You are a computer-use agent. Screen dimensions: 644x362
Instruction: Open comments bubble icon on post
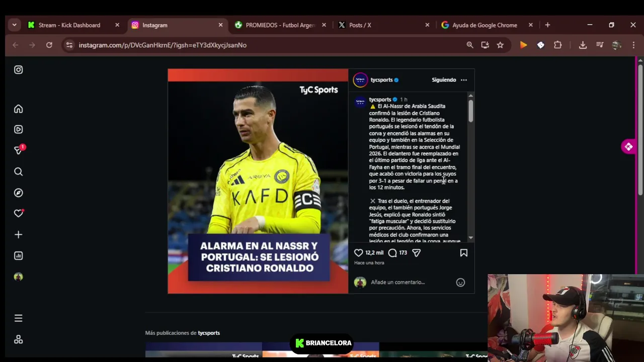392,253
